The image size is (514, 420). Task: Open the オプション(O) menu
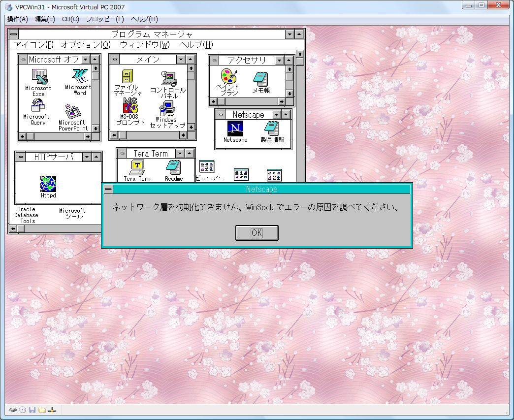[x=86, y=45]
